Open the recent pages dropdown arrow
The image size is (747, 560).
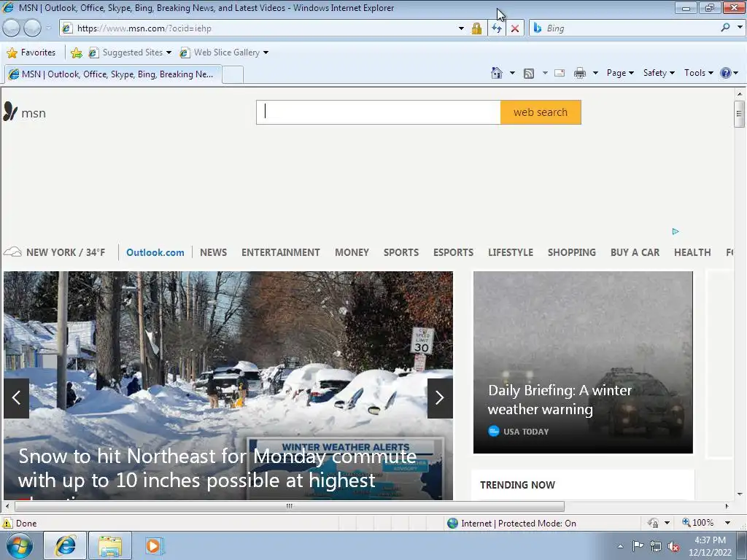(x=48, y=28)
